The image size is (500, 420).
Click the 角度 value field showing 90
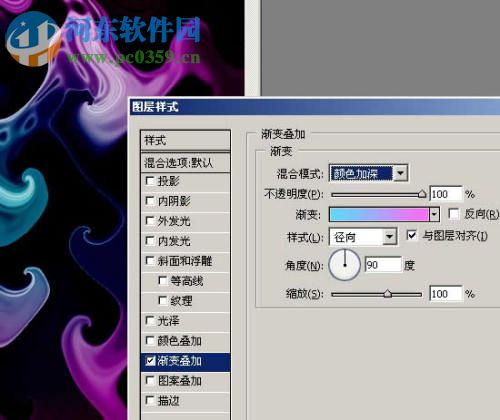(383, 265)
